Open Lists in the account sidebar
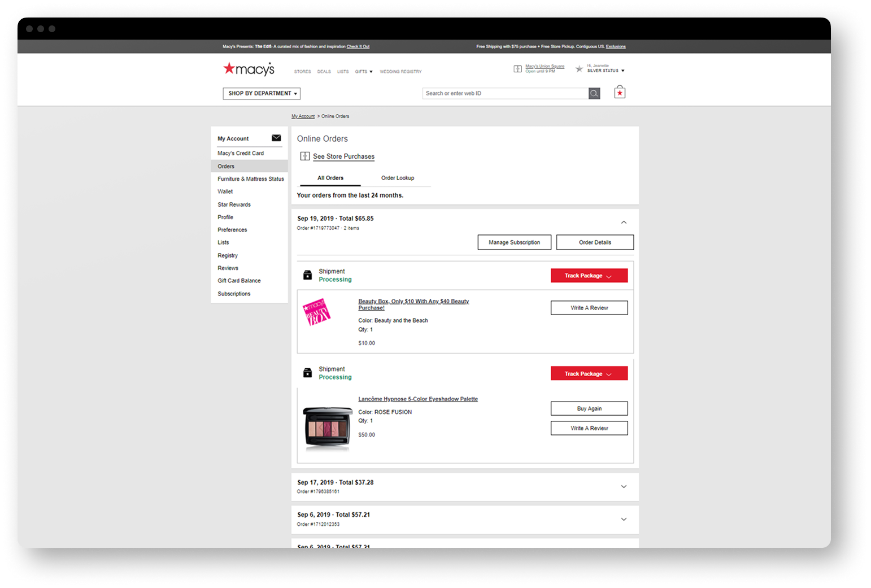871x588 pixels. click(x=223, y=242)
